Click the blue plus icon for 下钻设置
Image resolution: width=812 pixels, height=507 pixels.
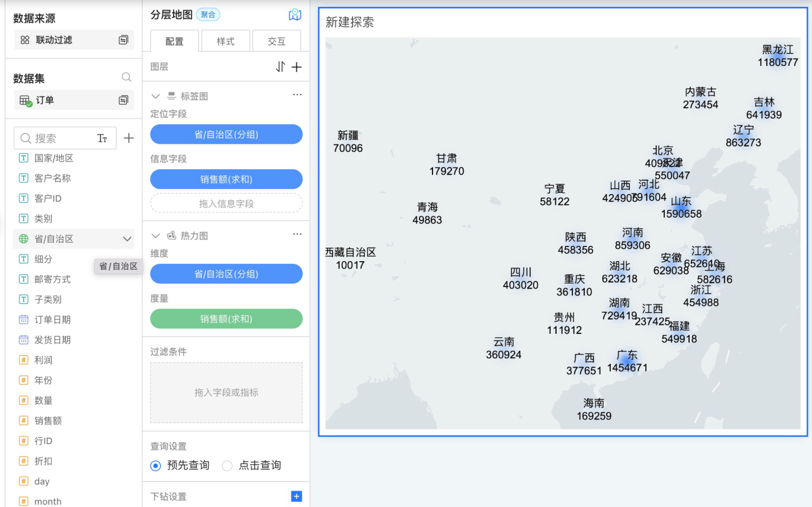point(297,496)
